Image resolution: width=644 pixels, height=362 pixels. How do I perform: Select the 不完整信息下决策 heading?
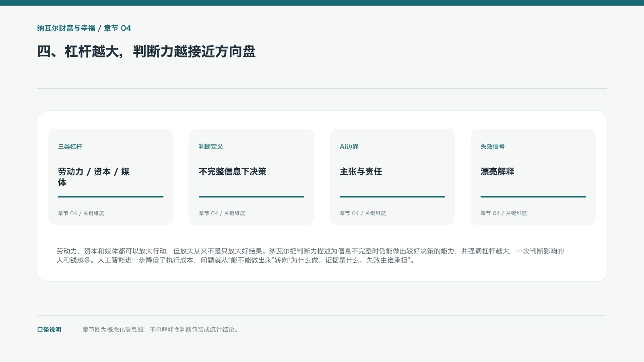233,172
